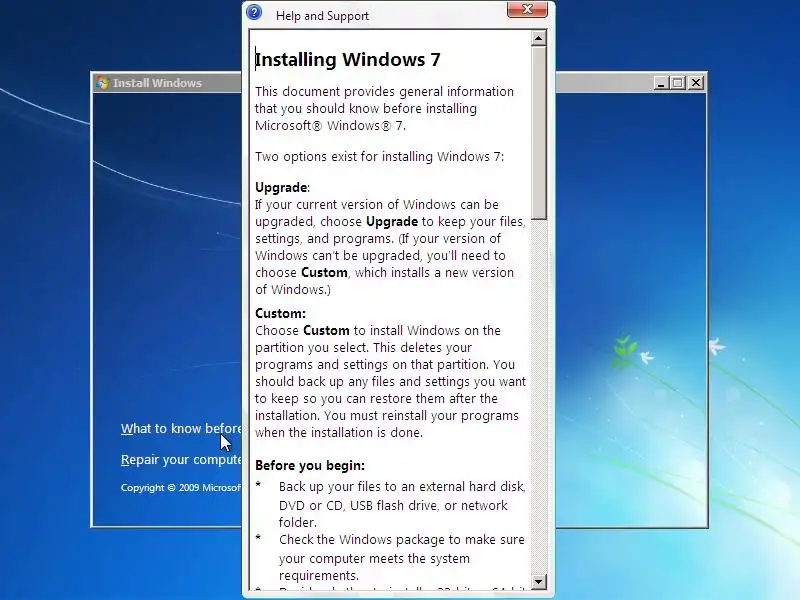Minimize the Install Windows window
Viewport: 800px width, 600px height.
[x=661, y=83]
